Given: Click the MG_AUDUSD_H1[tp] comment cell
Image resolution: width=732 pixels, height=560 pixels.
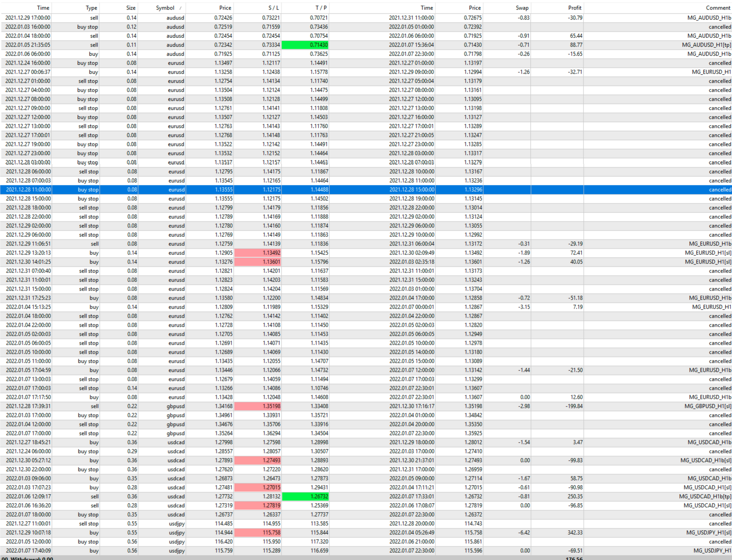Looking at the screenshot, I should (x=706, y=45).
